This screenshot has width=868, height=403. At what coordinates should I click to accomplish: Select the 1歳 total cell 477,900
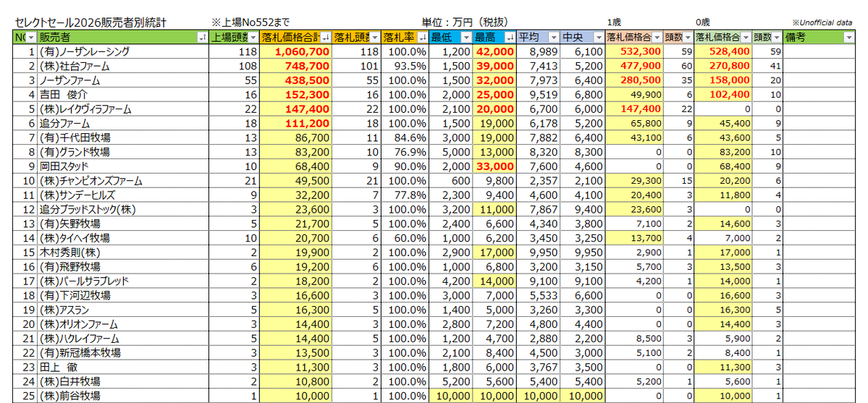point(634,66)
